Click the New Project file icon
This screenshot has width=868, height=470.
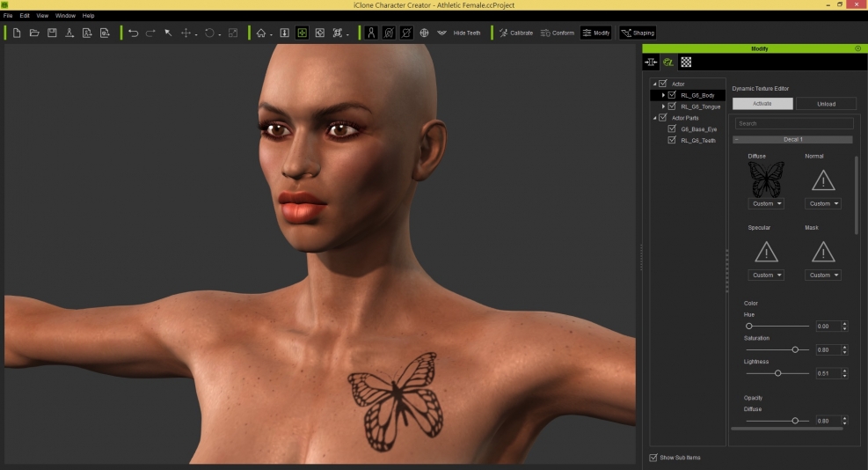(x=17, y=33)
